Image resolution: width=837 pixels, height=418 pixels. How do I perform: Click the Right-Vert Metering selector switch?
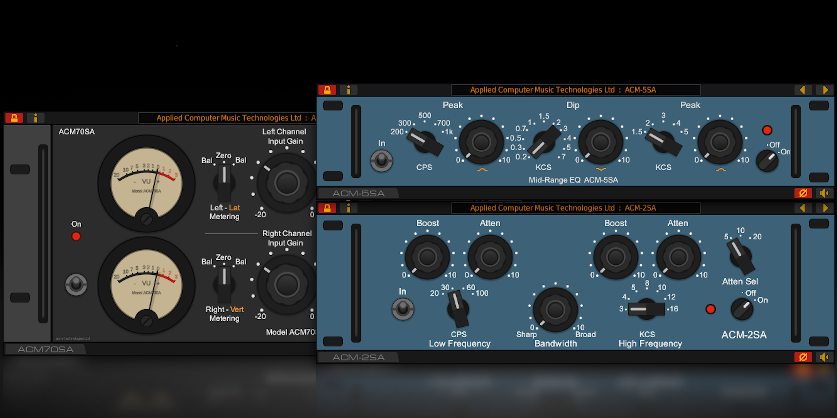[x=225, y=283]
